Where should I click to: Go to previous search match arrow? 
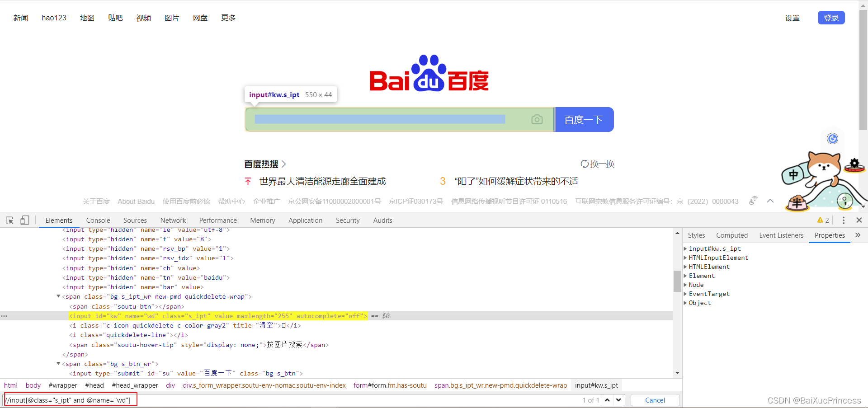click(x=608, y=400)
